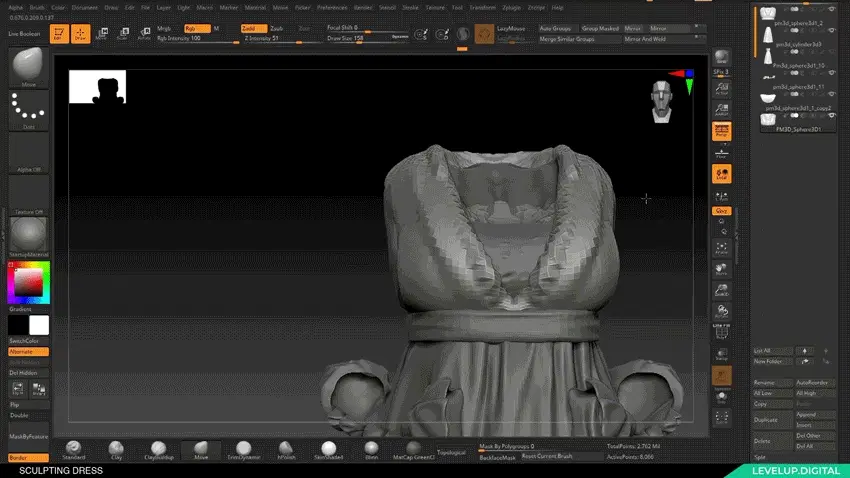This screenshot has height=478, width=850.
Task: Open the Zplugin menu
Action: click(510, 7)
